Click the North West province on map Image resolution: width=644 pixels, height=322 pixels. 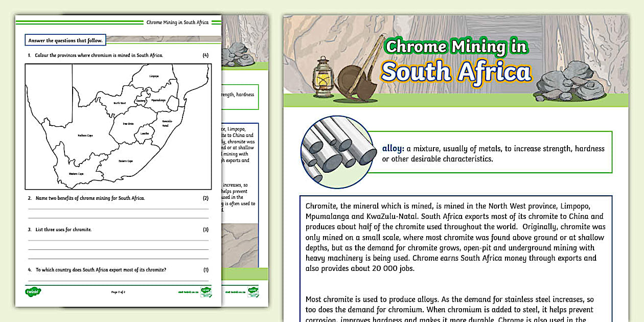(119, 103)
